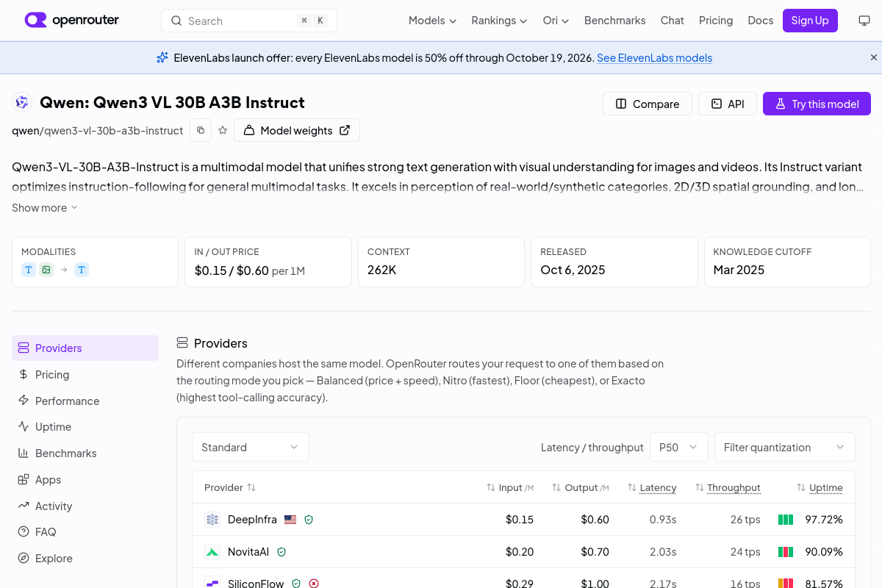Expand the description with Show more
The height and width of the screenshot is (588, 882).
click(x=45, y=208)
